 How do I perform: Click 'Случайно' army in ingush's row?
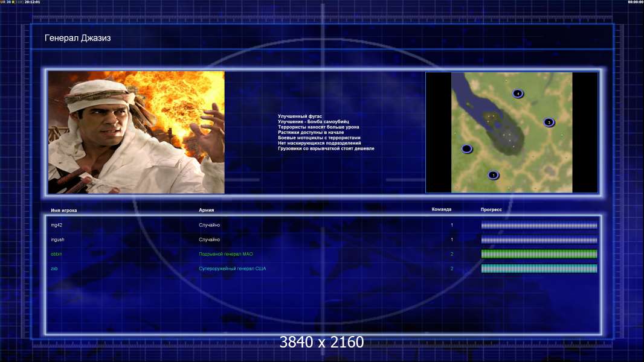(x=210, y=240)
